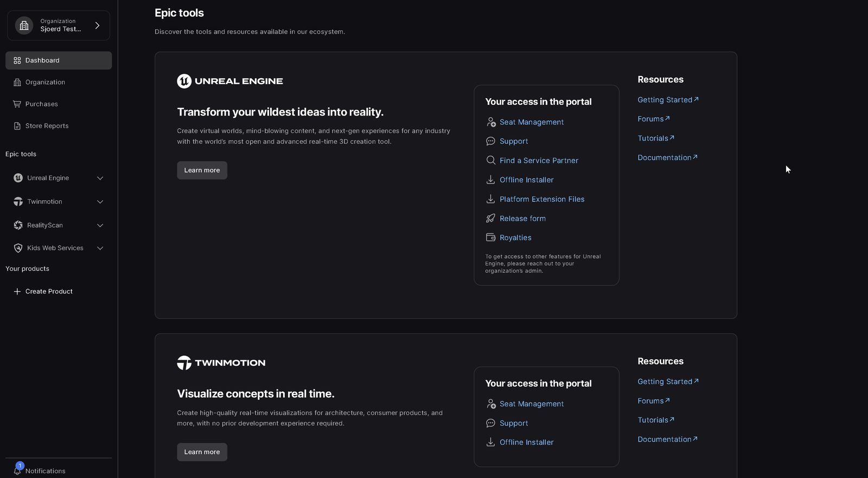Open Purchases in the sidebar
The width and height of the screenshot is (868, 478).
(41, 104)
